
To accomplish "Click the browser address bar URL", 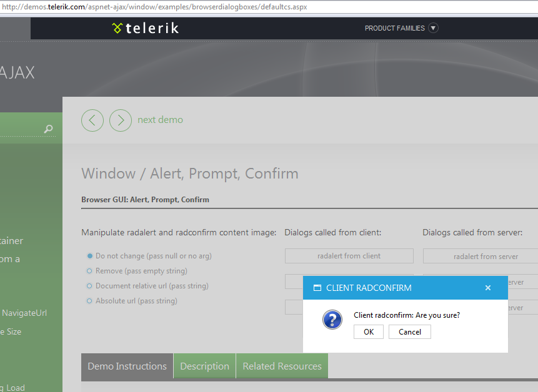I will 154,7.
